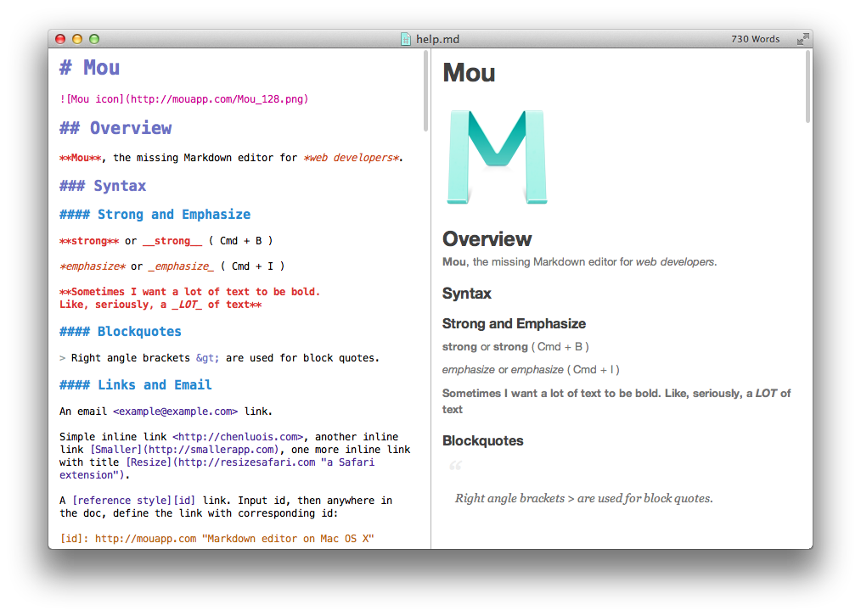The height and width of the screenshot is (616, 861).
Task: Click the quotation mark icon above the blockquote
Action: click(456, 466)
